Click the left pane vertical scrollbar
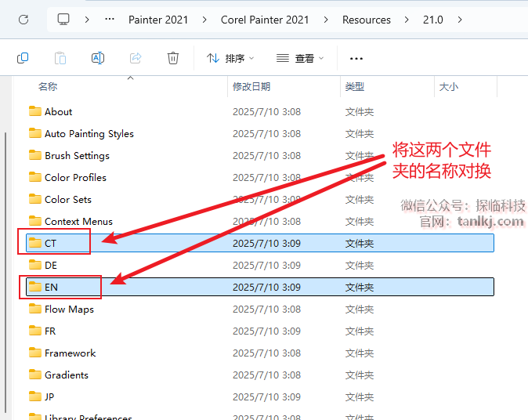Viewport: 528px width, 420px height. (x=6, y=266)
